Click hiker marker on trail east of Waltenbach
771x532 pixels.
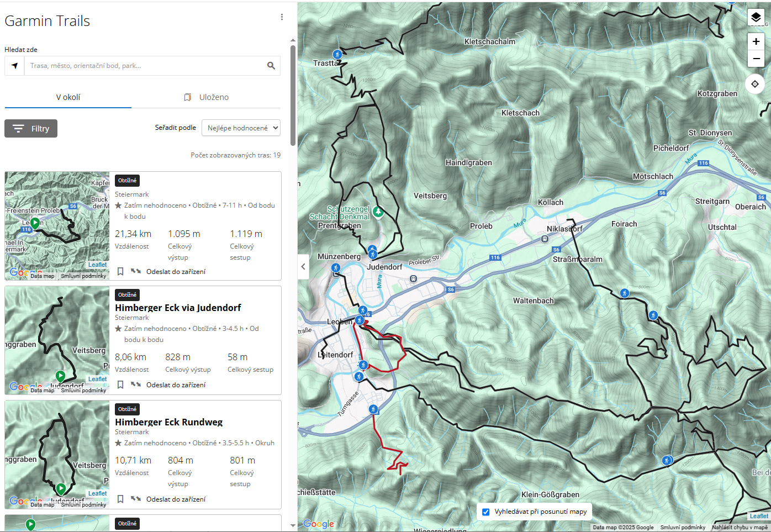pyautogui.click(x=653, y=315)
